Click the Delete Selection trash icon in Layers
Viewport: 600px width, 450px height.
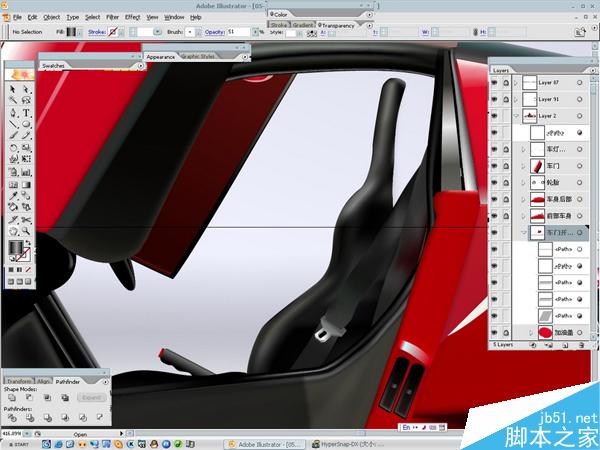581,345
